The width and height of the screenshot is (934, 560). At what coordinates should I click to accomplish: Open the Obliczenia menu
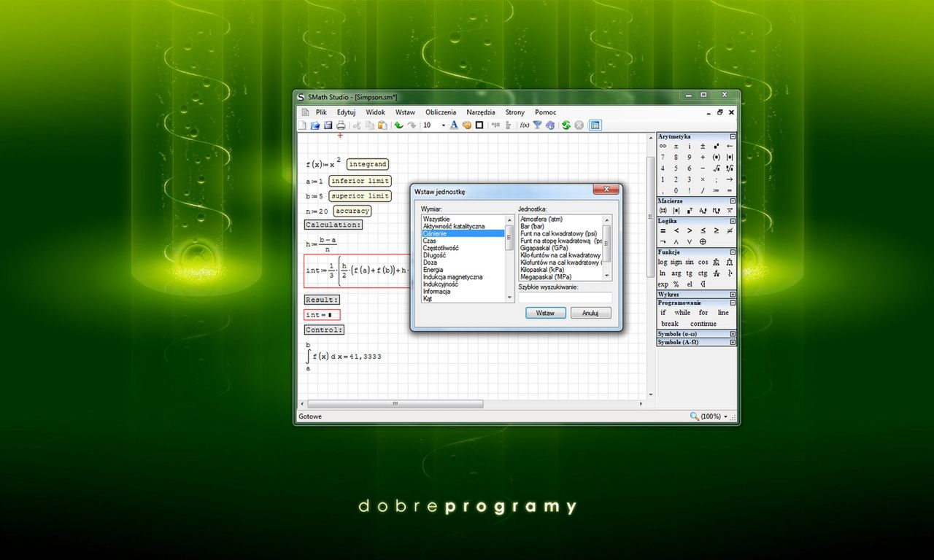[441, 112]
